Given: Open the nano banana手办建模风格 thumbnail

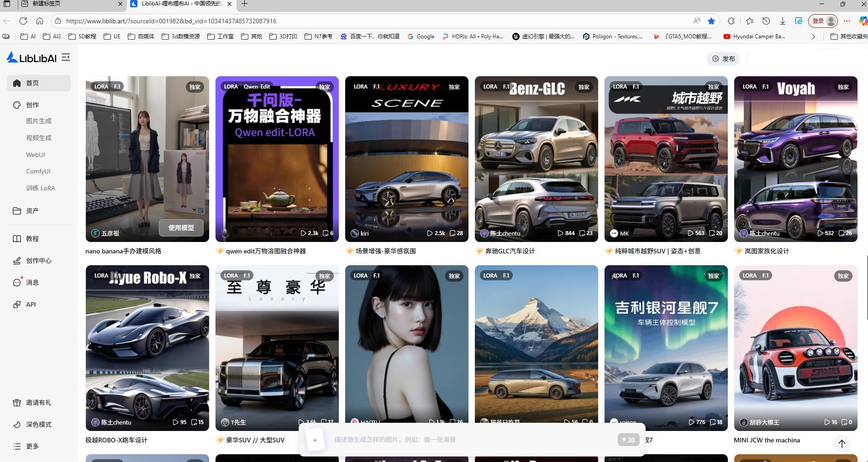Looking at the screenshot, I should 147,159.
